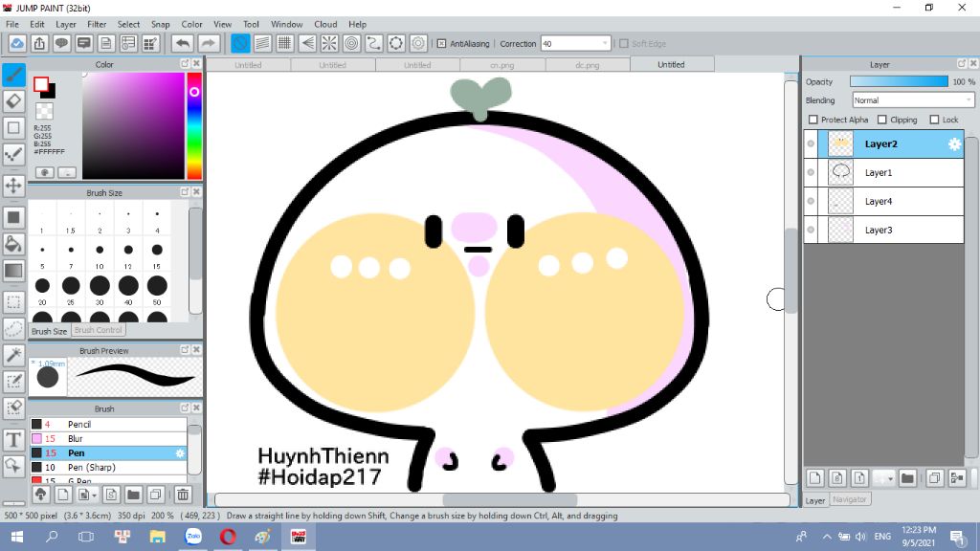Open Windows Start menu
The height and width of the screenshot is (551, 980).
point(17,537)
